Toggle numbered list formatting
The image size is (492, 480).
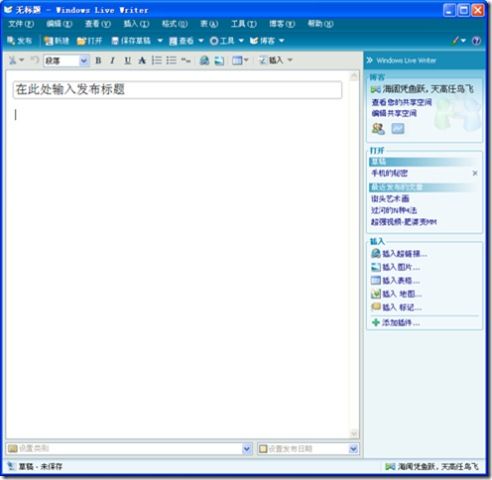pyautogui.click(x=157, y=60)
